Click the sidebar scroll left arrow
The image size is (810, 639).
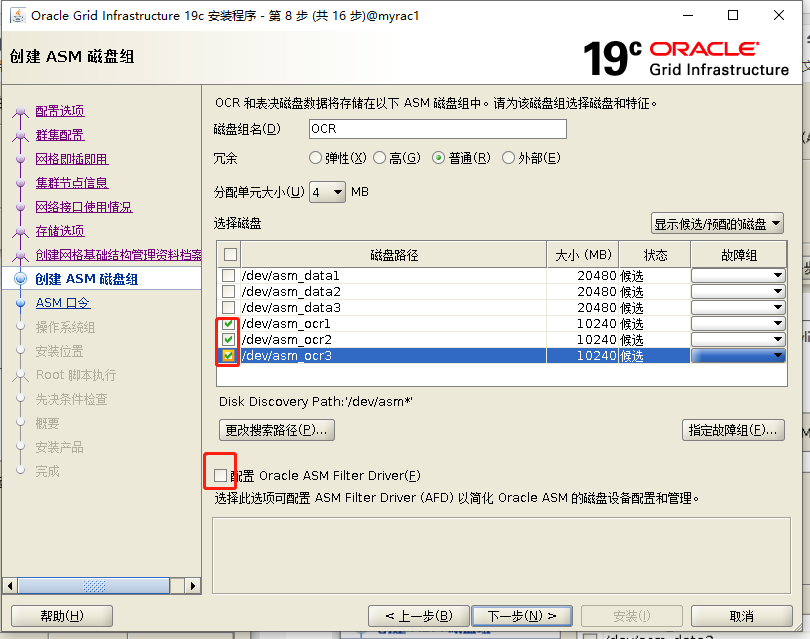(x=10, y=586)
